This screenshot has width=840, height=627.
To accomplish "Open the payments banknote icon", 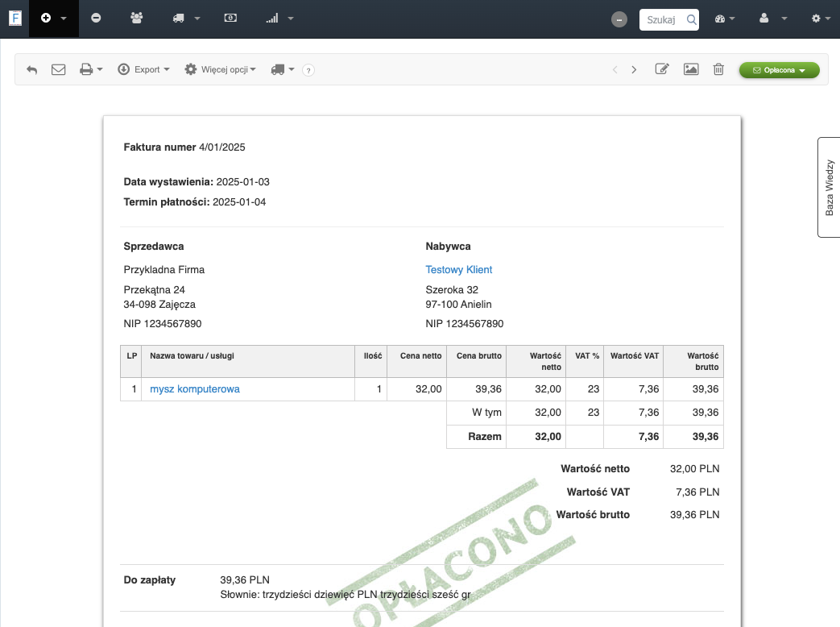I will (230, 19).
